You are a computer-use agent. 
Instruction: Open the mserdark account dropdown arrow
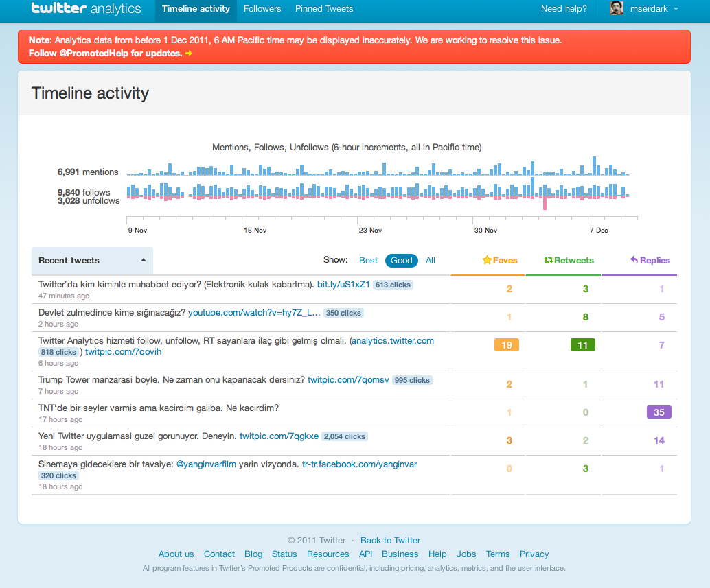[x=676, y=9]
